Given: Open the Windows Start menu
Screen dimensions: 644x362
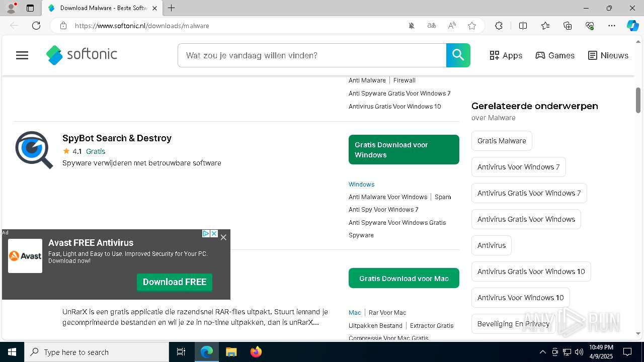Looking at the screenshot, I should click(x=12, y=352).
